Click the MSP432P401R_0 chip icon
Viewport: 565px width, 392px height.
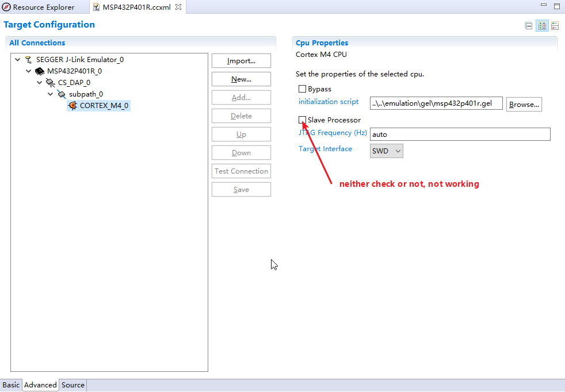click(40, 71)
